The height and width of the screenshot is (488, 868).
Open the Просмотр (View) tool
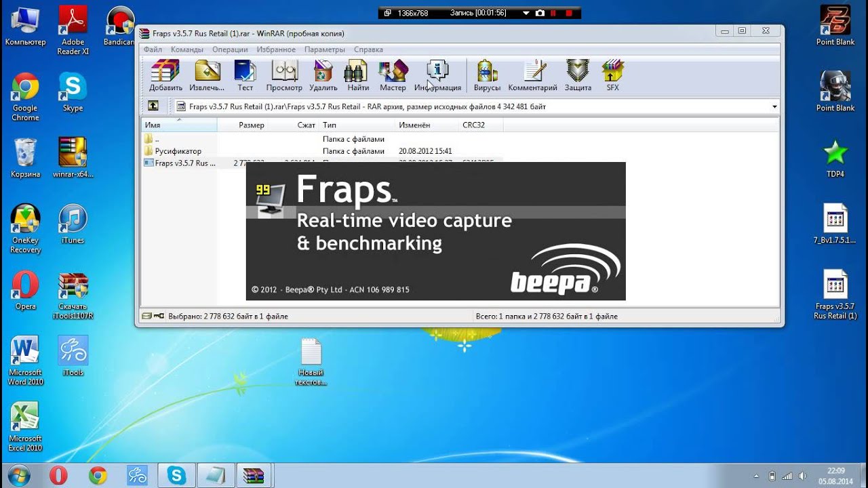tap(284, 75)
